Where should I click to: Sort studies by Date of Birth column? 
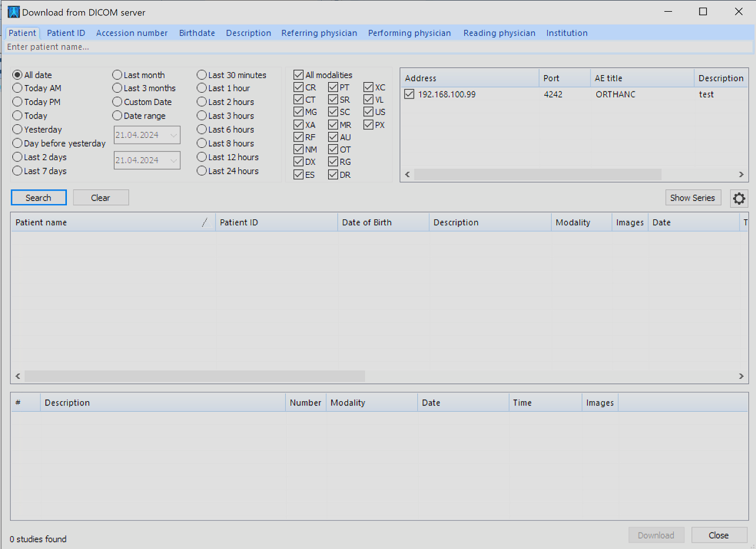point(383,222)
